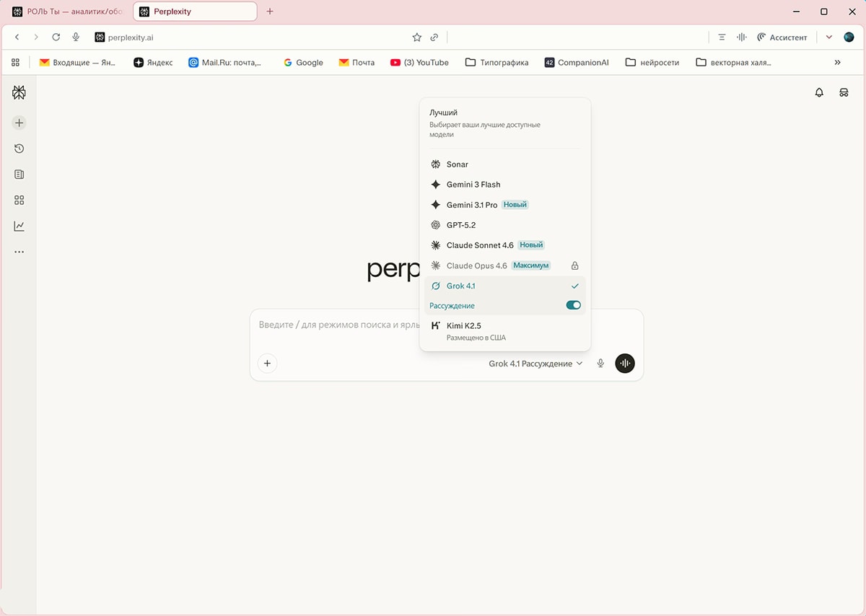Expand the browser toolbar down-chevron menu
866x616 pixels.
828,37
